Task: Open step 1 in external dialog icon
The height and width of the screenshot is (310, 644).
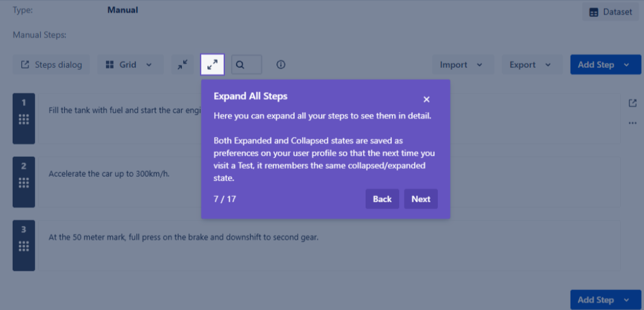Action: pos(632,104)
